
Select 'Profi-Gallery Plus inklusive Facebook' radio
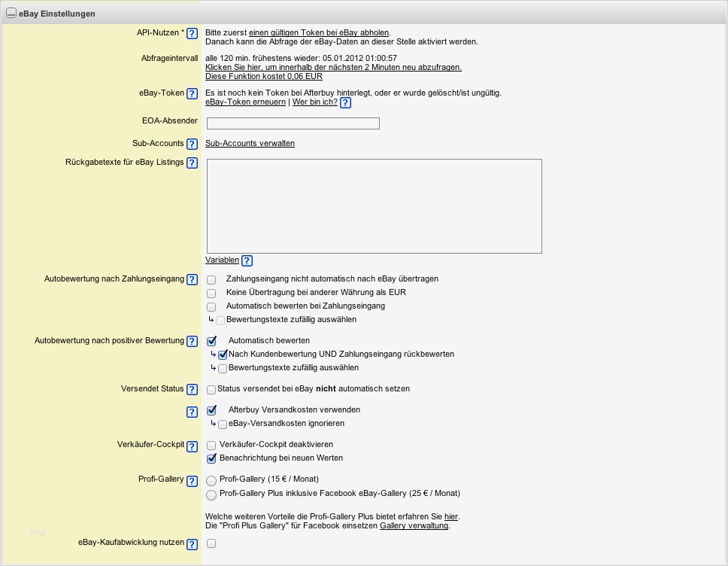[x=211, y=495]
